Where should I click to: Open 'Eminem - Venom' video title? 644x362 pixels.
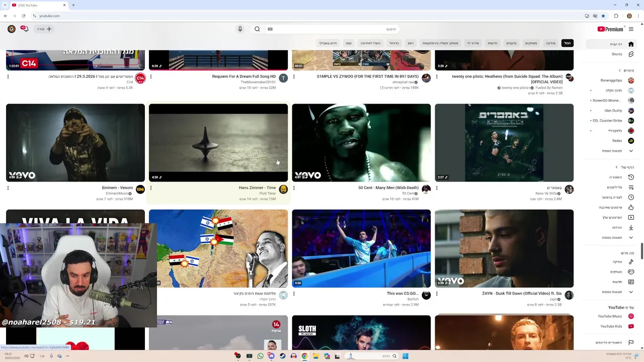coord(117,188)
